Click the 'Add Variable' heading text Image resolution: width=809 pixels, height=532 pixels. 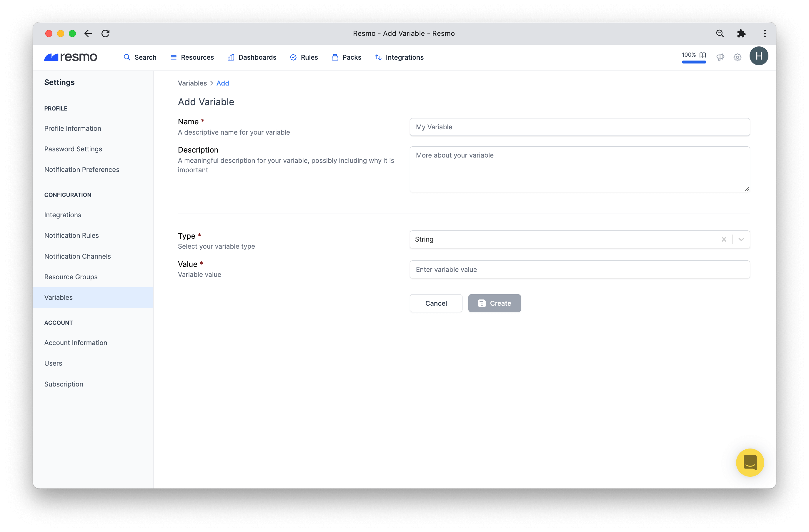[206, 102]
